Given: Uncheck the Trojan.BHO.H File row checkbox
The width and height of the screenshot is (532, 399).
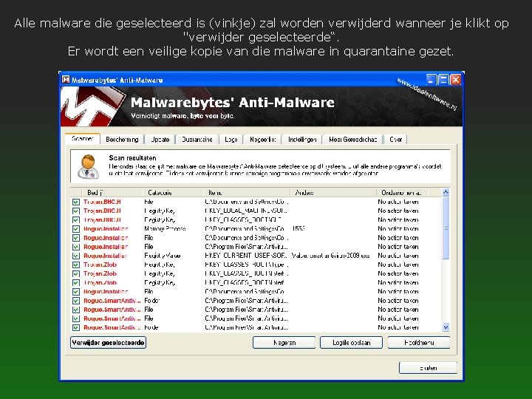Looking at the screenshot, I should click(x=76, y=202).
